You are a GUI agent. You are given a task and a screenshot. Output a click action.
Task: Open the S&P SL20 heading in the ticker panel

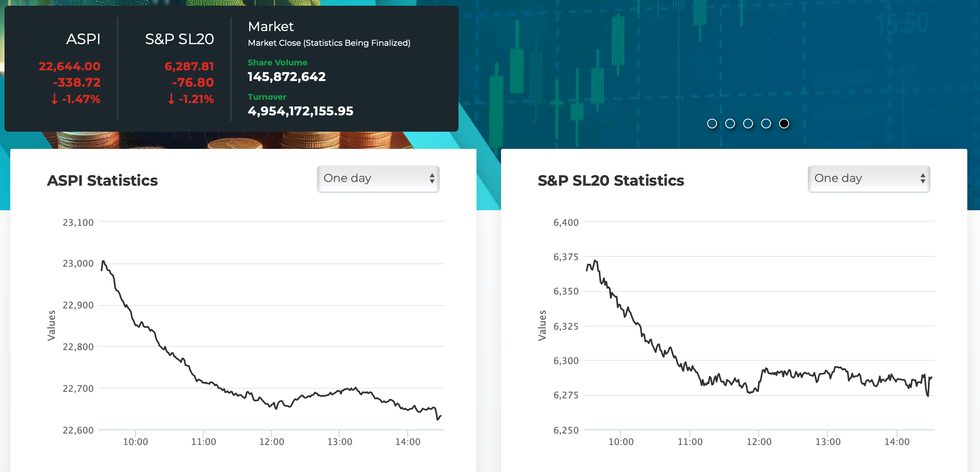180,39
